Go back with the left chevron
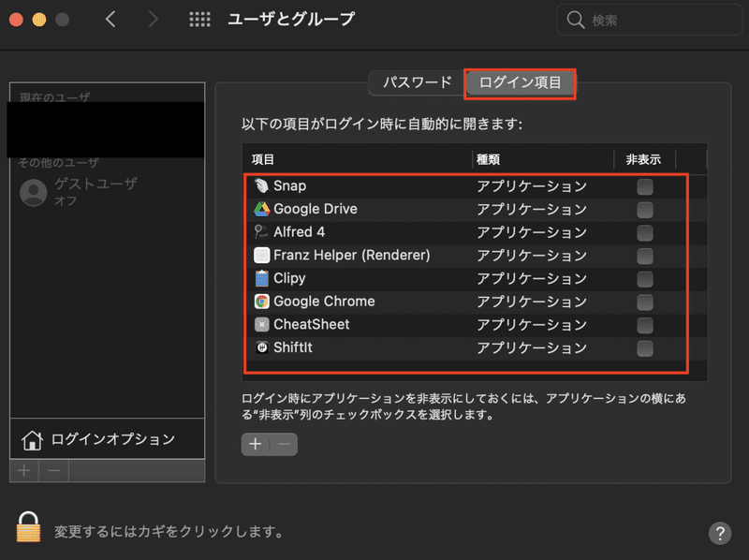This screenshot has width=749, height=560. [110, 19]
